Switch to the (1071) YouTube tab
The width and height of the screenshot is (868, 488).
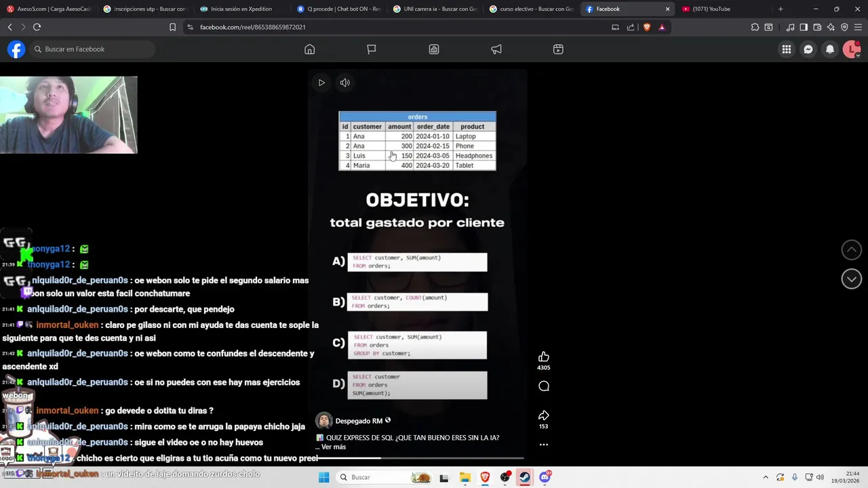pyautogui.click(x=724, y=9)
